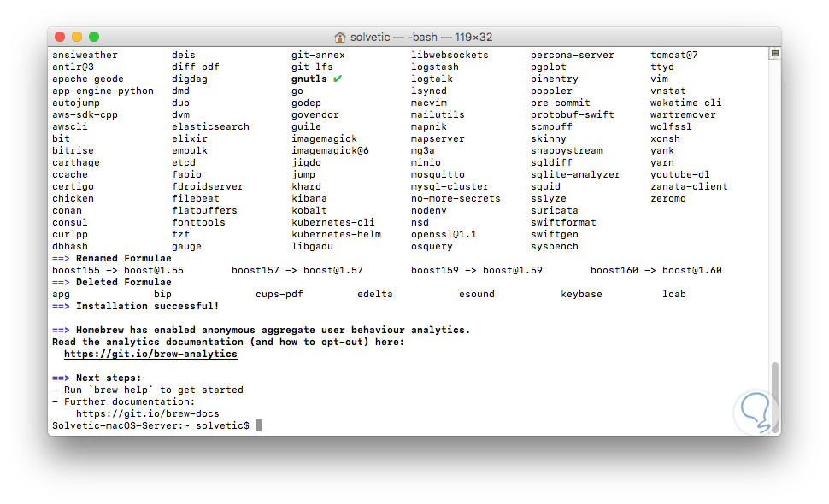
Task: Click the 'Homebrew has enabled anonymous aggregate' analytics line
Action: pos(273,331)
